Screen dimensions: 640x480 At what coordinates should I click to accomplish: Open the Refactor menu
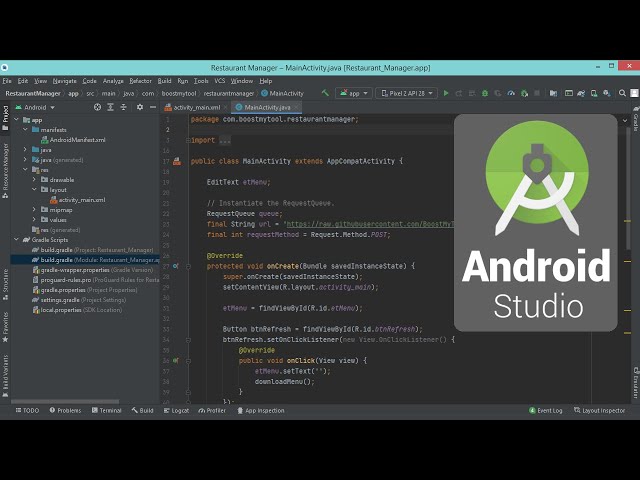140,81
